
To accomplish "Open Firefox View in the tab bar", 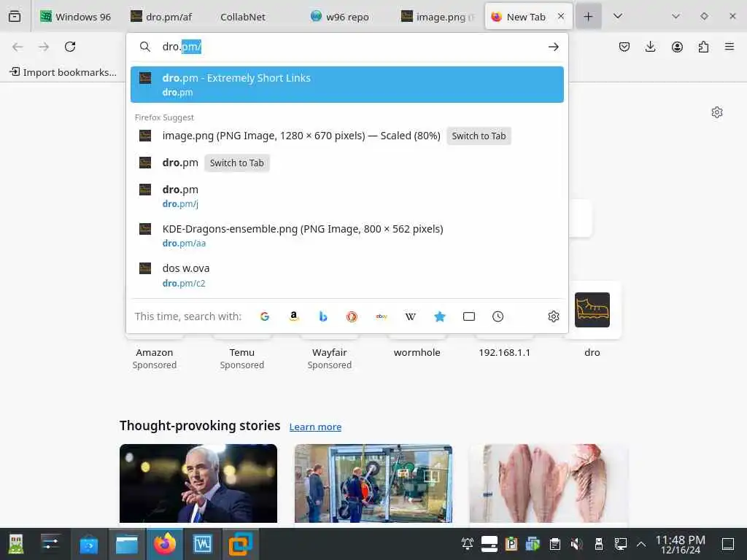I will point(15,17).
